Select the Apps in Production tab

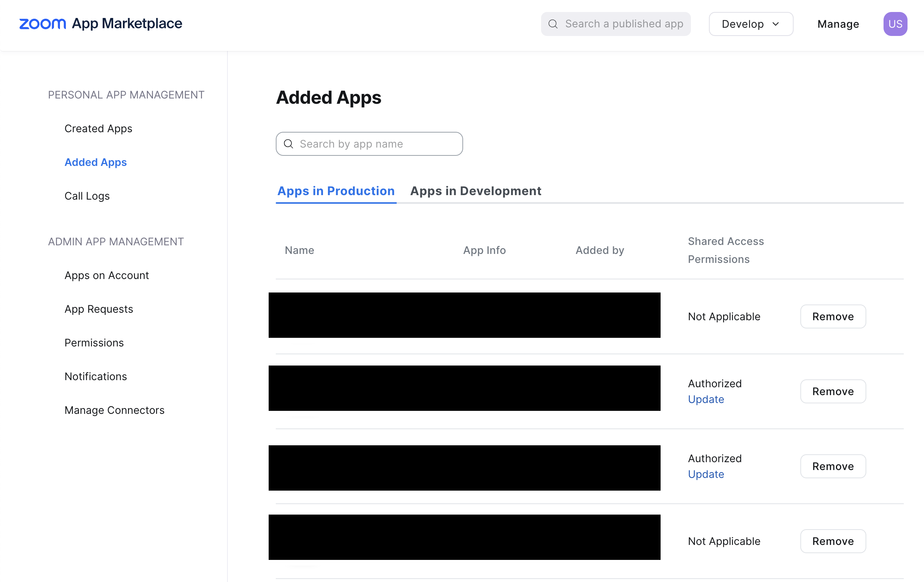click(336, 191)
